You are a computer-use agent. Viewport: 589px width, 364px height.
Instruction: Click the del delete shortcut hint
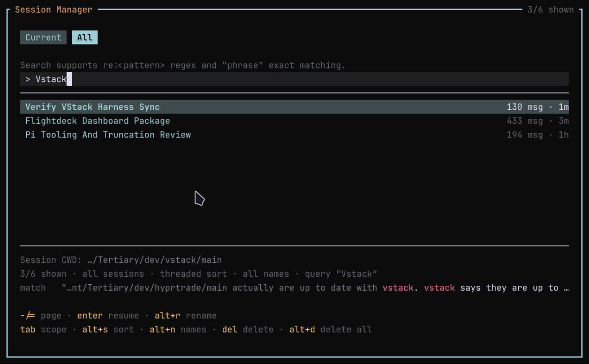247,329
